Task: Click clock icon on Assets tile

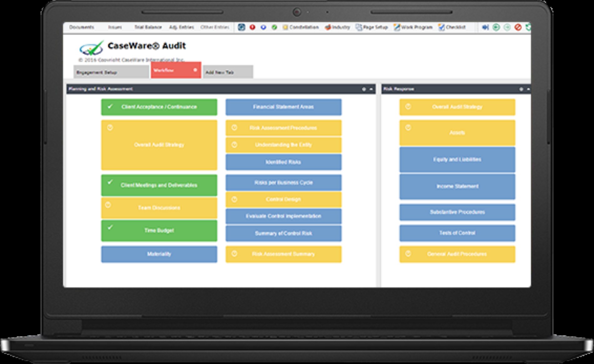Action: [408, 127]
